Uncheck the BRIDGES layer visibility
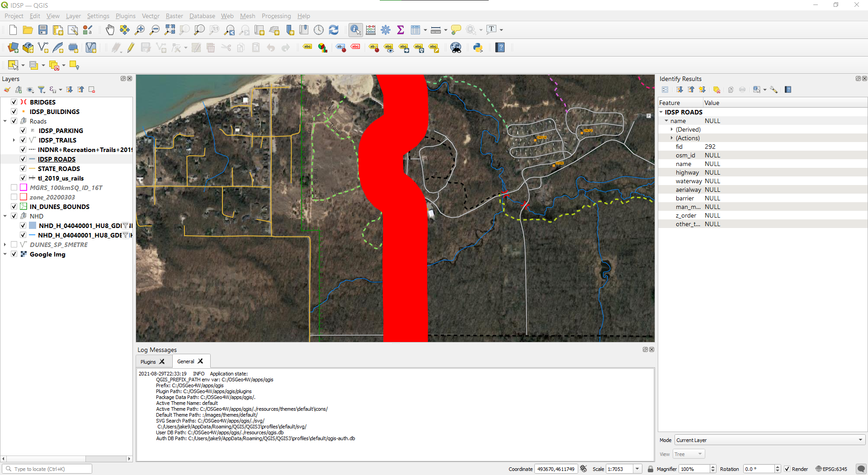This screenshot has width=868, height=475. tap(14, 102)
